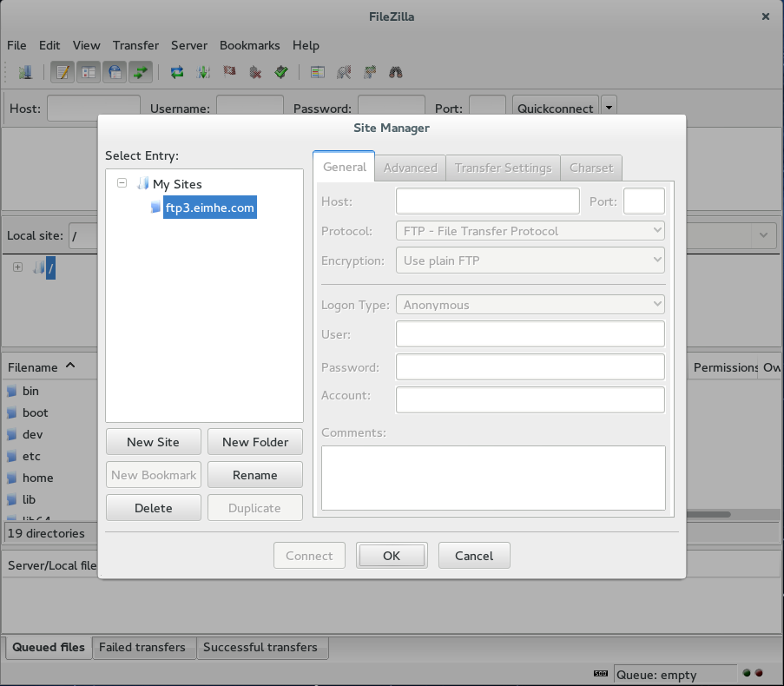Image resolution: width=784 pixels, height=686 pixels.
Task: Open the Site Manager toolbar icon
Action: tap(25, 72)
